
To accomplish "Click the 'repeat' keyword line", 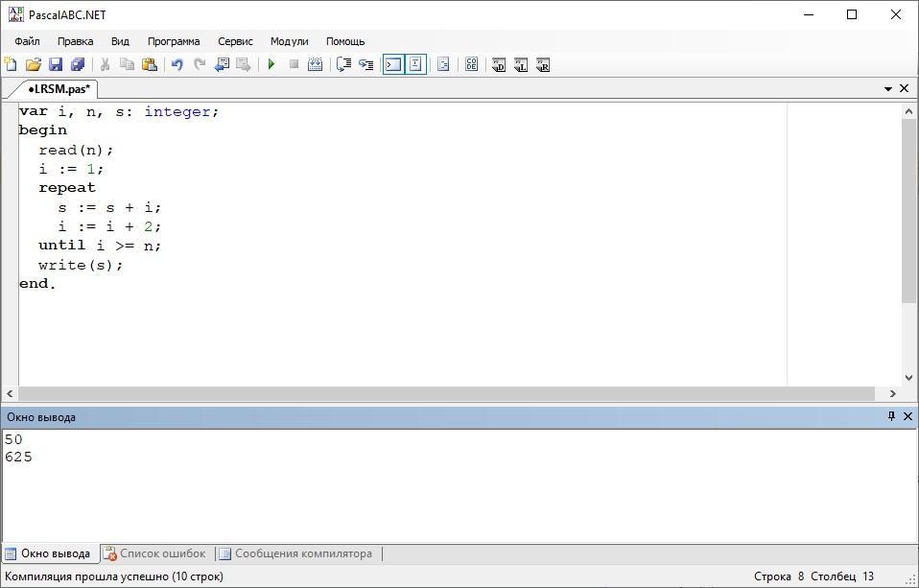I will coord(67,188).
